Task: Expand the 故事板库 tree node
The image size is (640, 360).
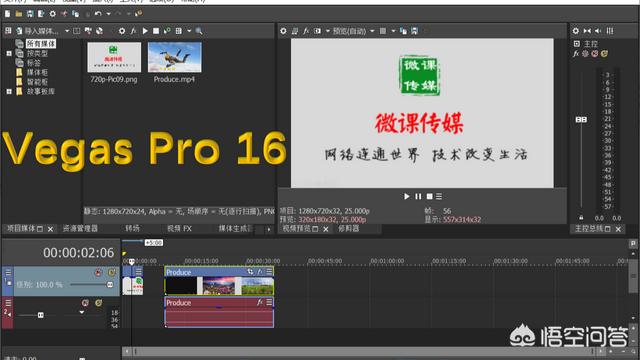Action: (9, 91)
